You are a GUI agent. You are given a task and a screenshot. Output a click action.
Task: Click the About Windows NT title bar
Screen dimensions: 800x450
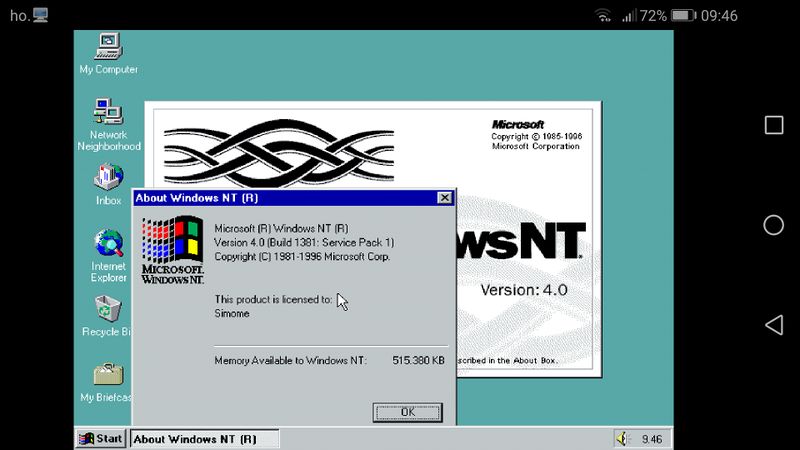click(293, 198)
